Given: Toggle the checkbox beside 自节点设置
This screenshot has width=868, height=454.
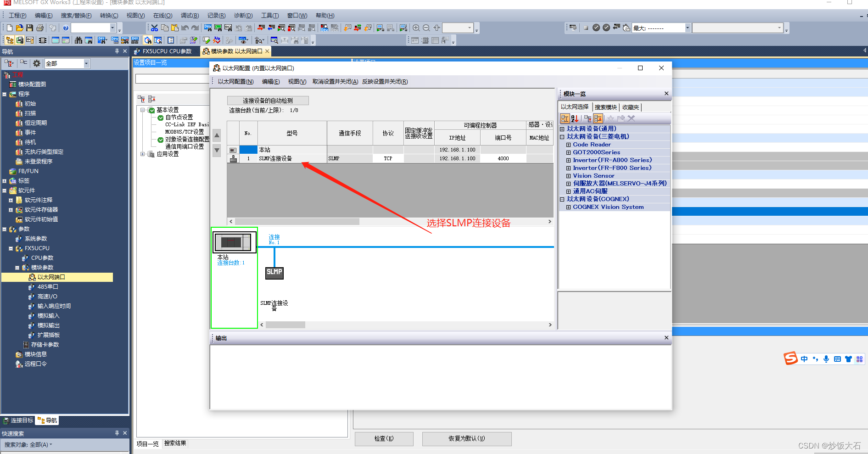Looking at the screenshot, I should point(160,117).
